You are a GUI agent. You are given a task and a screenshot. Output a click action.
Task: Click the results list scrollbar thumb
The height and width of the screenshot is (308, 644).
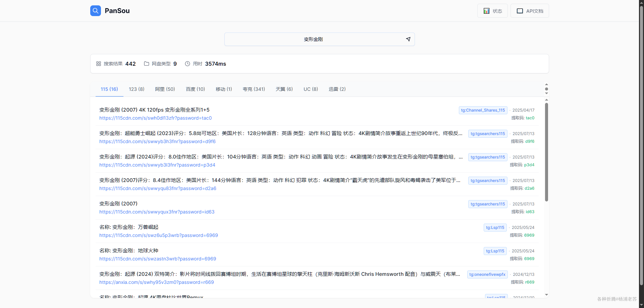pyautogui.click(x=546, y=152)
